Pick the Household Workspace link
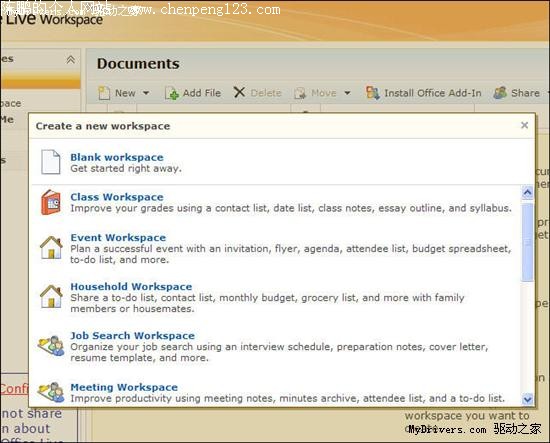This screenshot has height=443, width=550. click(x=131, y=287)
